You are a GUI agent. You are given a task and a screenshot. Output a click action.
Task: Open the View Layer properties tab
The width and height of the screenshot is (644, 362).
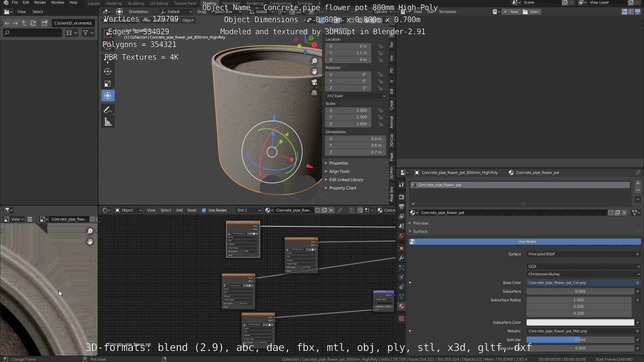[401, 217]
